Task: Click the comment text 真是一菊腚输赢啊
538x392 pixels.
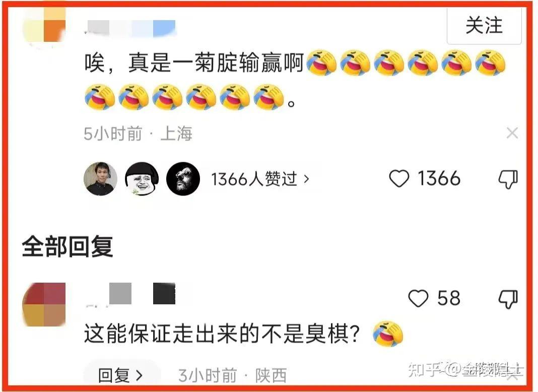Action: click(x=217, y=63)
